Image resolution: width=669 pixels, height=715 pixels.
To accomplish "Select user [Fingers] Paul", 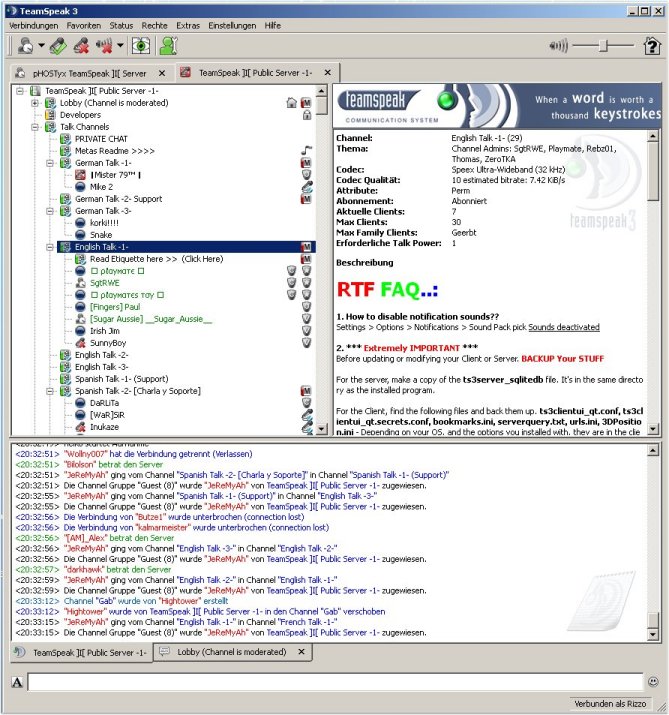I will (115, 307).
